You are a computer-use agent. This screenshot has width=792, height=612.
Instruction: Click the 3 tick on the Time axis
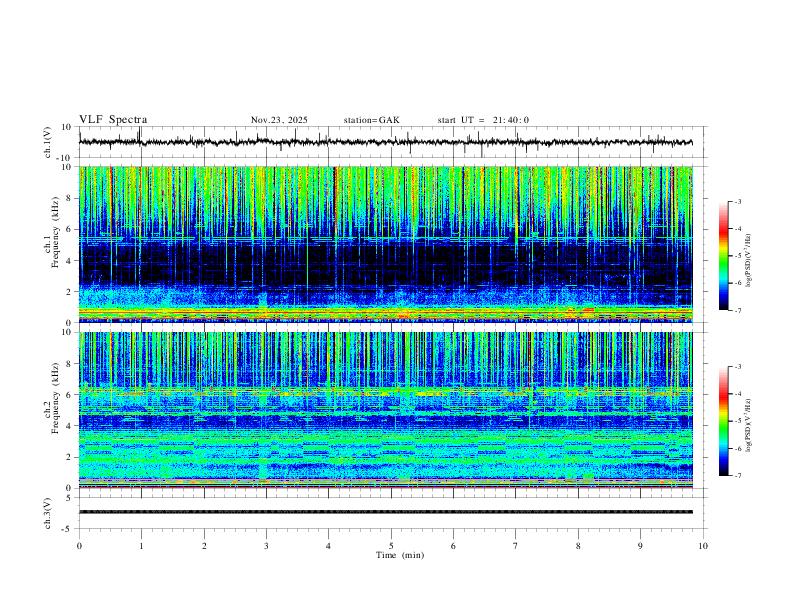[266, 546]
